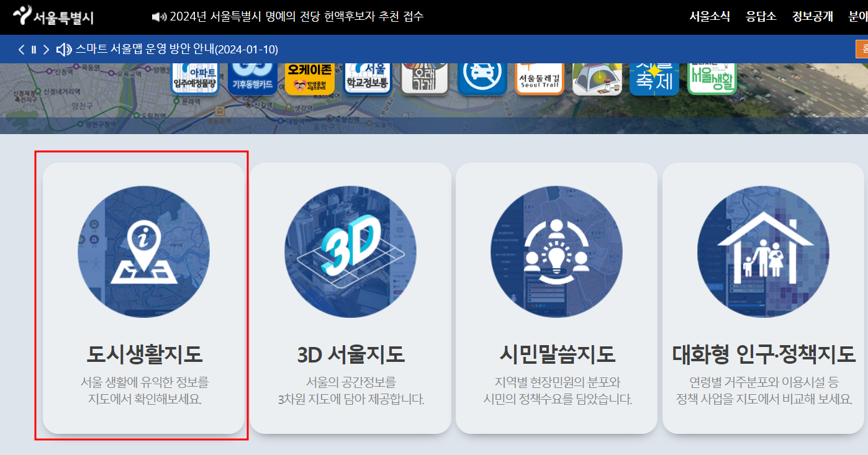This screenshot has height=455, width=868.
Task: Open the 2024년 서울특별시 명예의 전당 notice
Action: 297,17
